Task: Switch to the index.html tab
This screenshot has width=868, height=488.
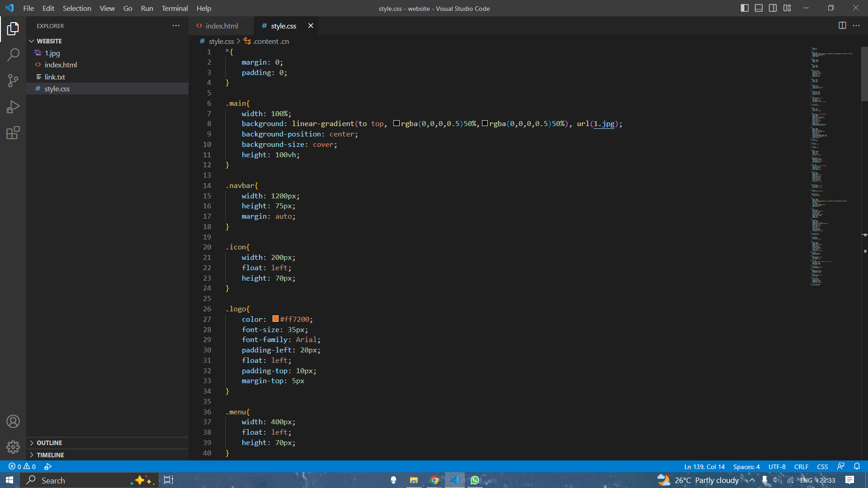Action: coord(221,26)
